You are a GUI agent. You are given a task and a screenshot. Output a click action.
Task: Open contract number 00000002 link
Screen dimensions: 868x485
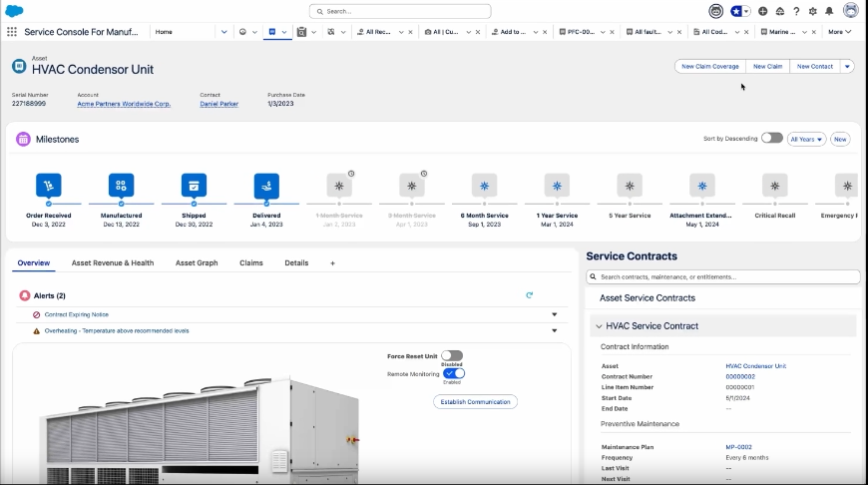pyautogui.click(x=740, y=376)
